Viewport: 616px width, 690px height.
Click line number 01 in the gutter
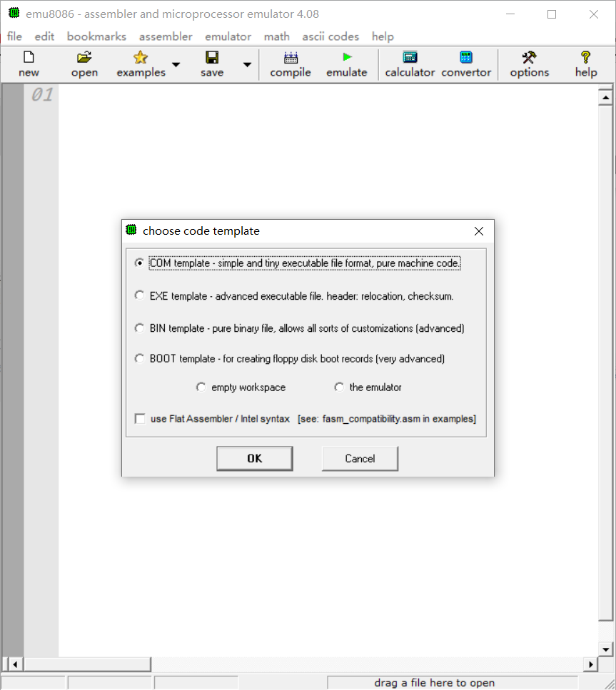pyautogui.click(x=42, y=95)
